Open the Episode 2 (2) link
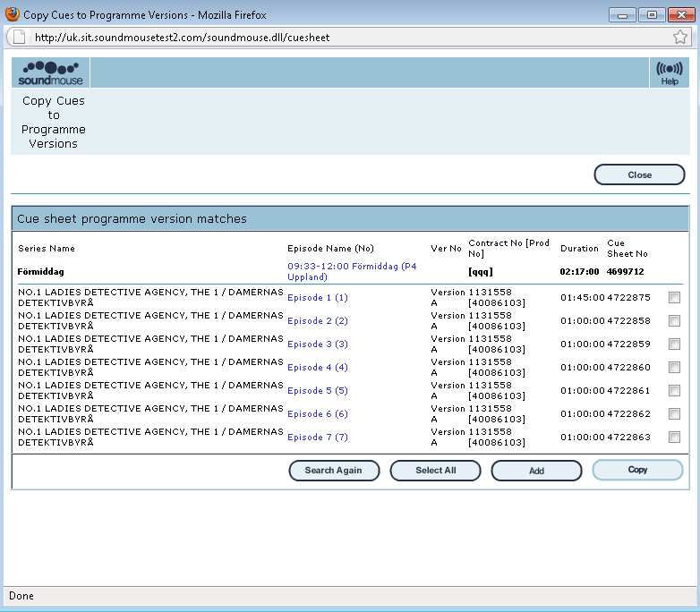 coord(318,321)
